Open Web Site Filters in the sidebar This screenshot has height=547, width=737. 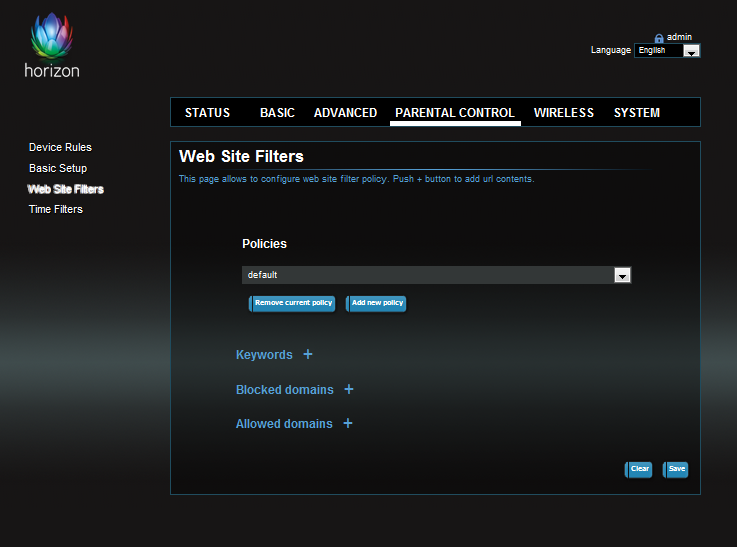pyautogui.click(x=65, y=189)
